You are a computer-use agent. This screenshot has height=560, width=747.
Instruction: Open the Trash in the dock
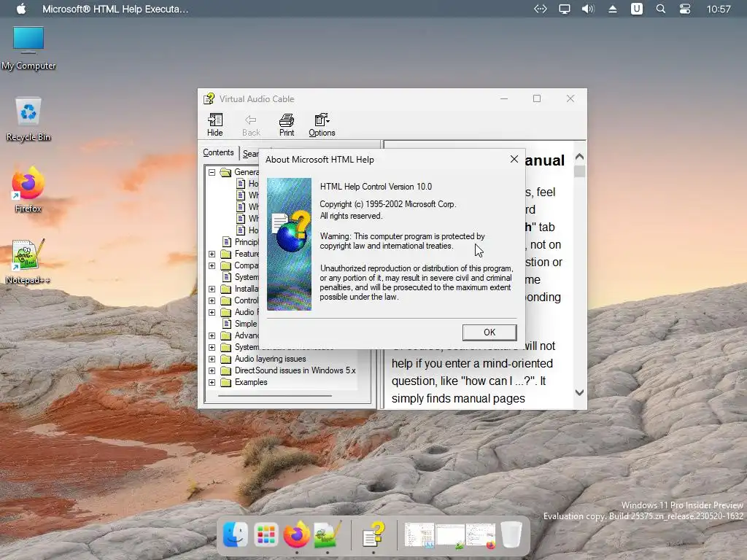[511, 534]
